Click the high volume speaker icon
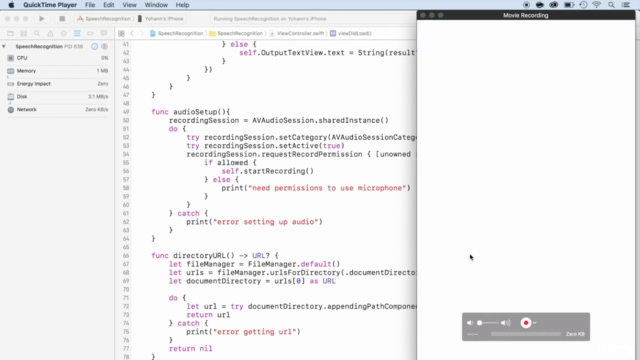 pos(506,323)
